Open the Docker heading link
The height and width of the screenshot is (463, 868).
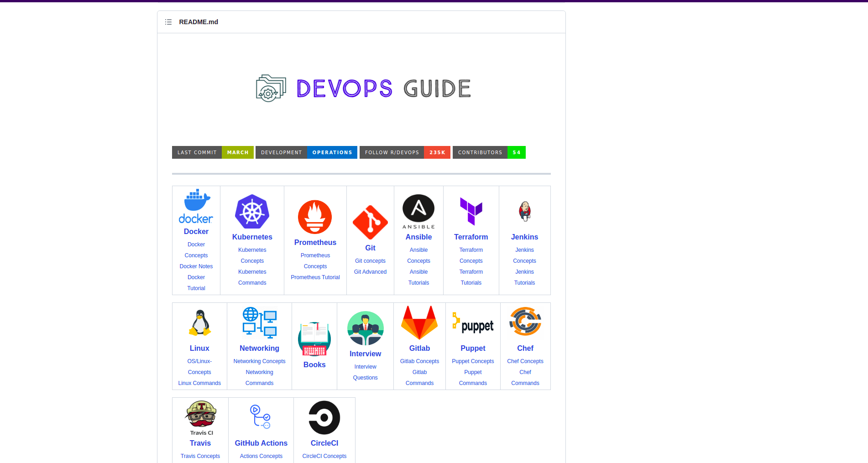point(196,232)
